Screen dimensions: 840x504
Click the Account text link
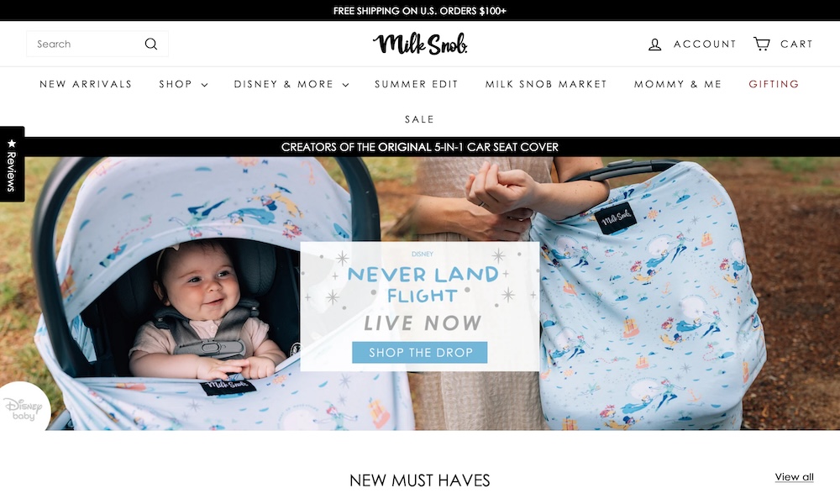(x=705, y=44)
